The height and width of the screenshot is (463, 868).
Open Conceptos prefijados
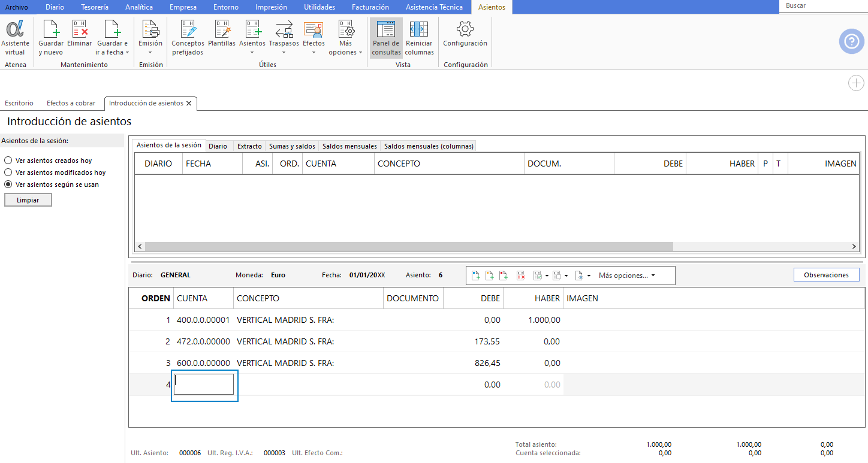tap(188, 37)
